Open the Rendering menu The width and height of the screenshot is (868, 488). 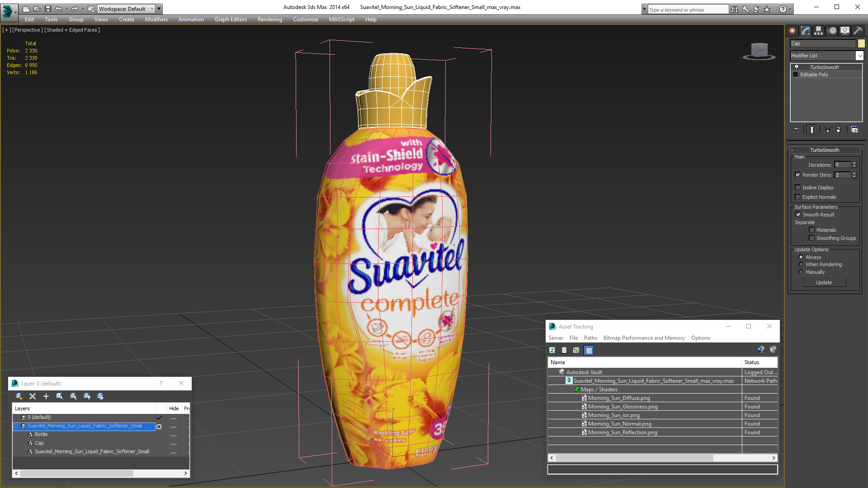[269, 19]
